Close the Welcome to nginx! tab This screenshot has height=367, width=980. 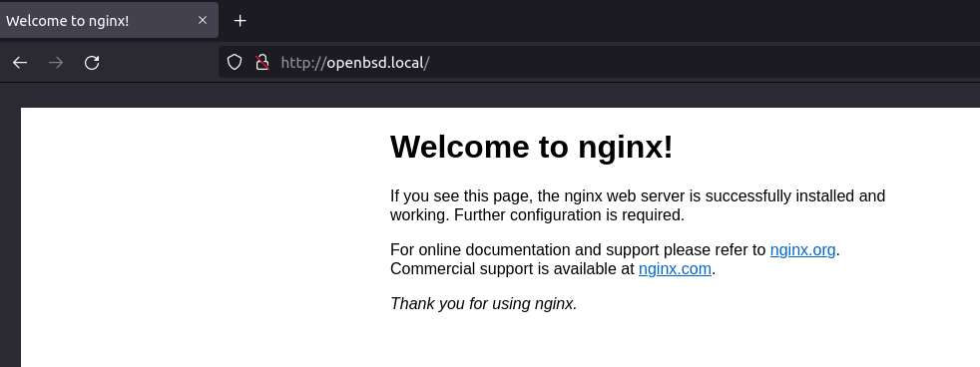pos(203,20)
